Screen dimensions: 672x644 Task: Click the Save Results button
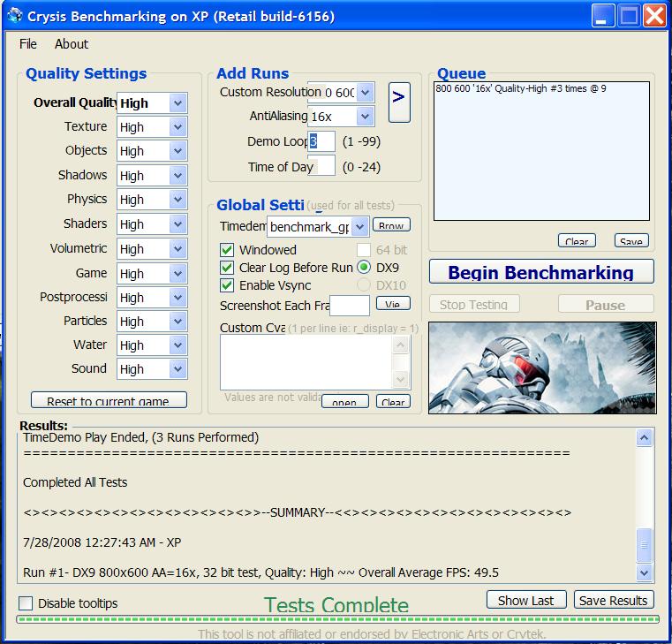(x=614, y=600)
